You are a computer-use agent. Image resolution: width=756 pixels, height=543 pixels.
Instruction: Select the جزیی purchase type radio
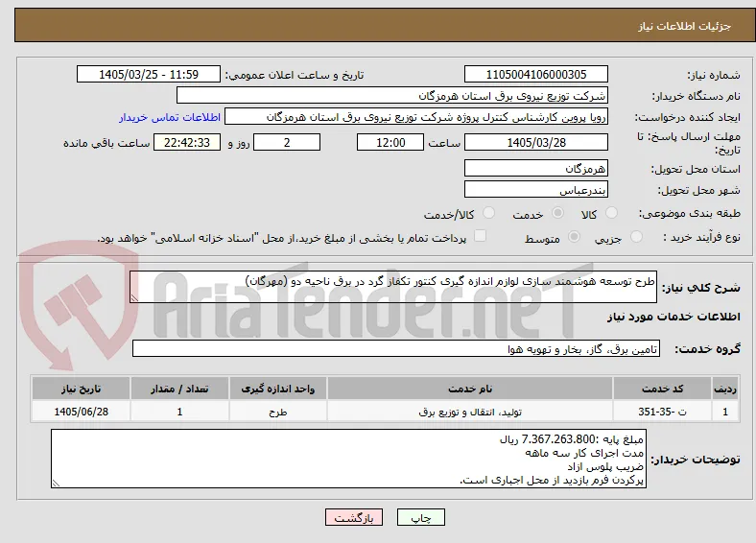tap(636, 236)
